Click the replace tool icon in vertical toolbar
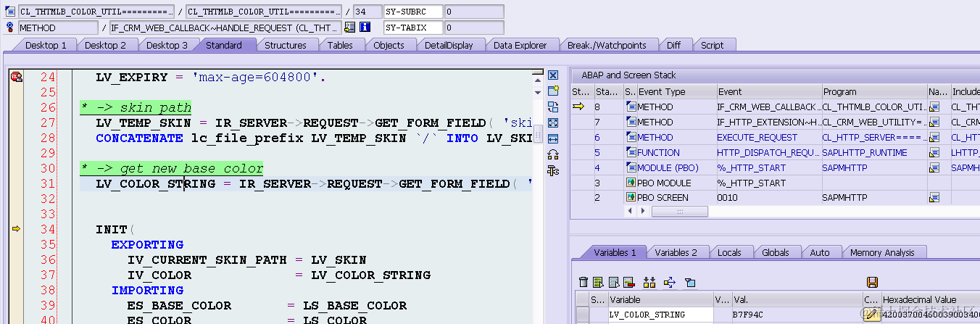The height and width of the screenshot is (324, 980). pos(553,107)
